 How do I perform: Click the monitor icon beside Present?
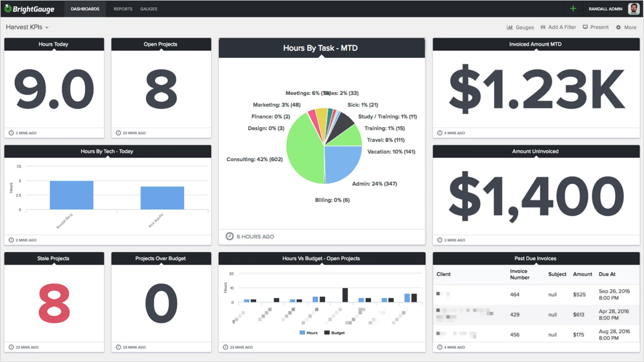click(585, 27)
